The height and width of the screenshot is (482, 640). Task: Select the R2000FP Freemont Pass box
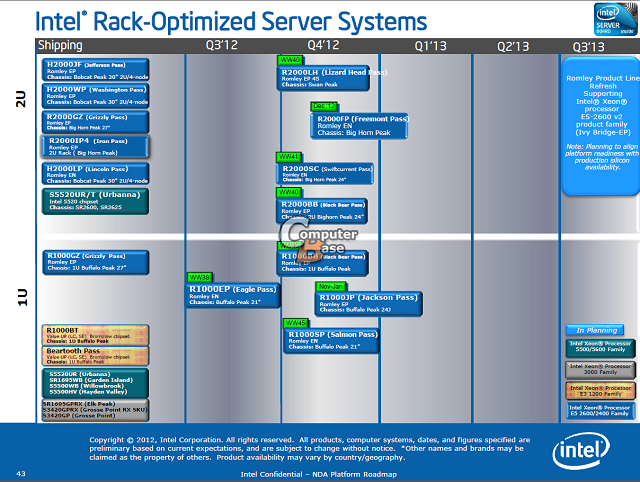point(359,126)
